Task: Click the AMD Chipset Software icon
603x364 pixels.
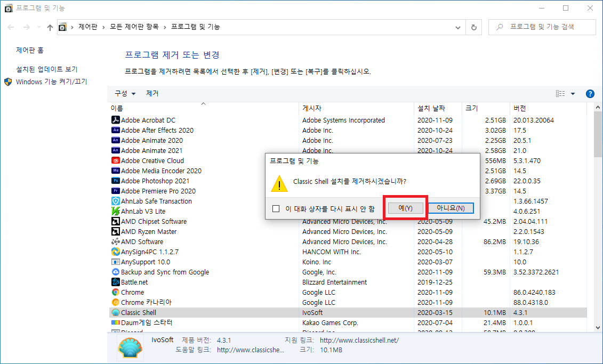Action: pyautogui.click(x=115, y=221)
